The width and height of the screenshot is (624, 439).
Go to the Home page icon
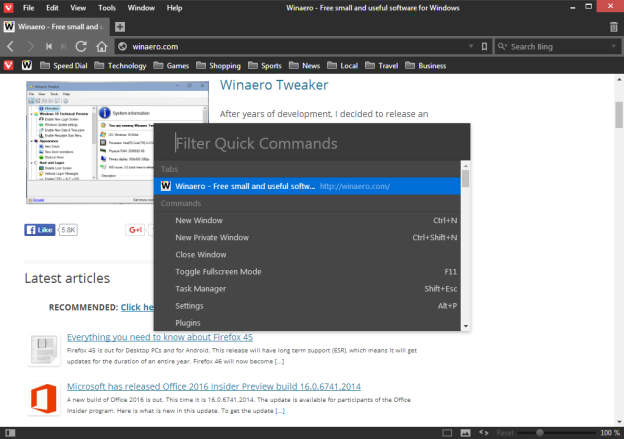coord(101,46)
